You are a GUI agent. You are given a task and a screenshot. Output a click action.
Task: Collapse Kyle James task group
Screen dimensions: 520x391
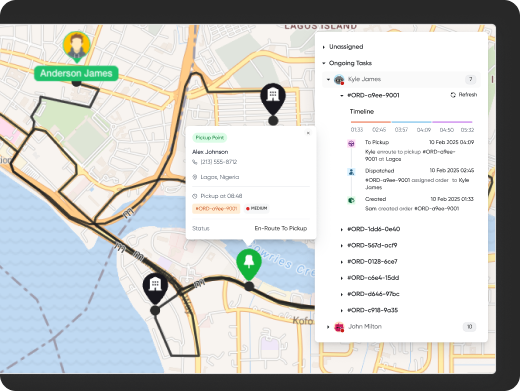[328, 79]
